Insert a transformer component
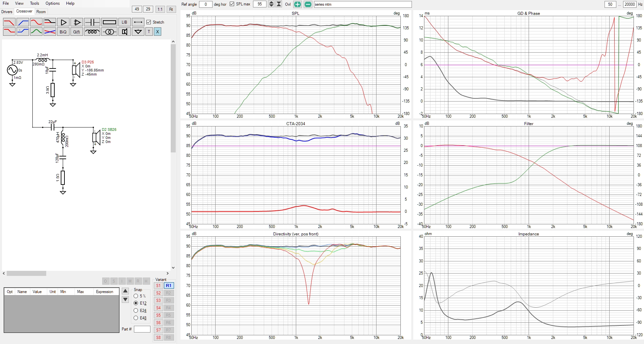The image size is (644, 344). (109, 32)
